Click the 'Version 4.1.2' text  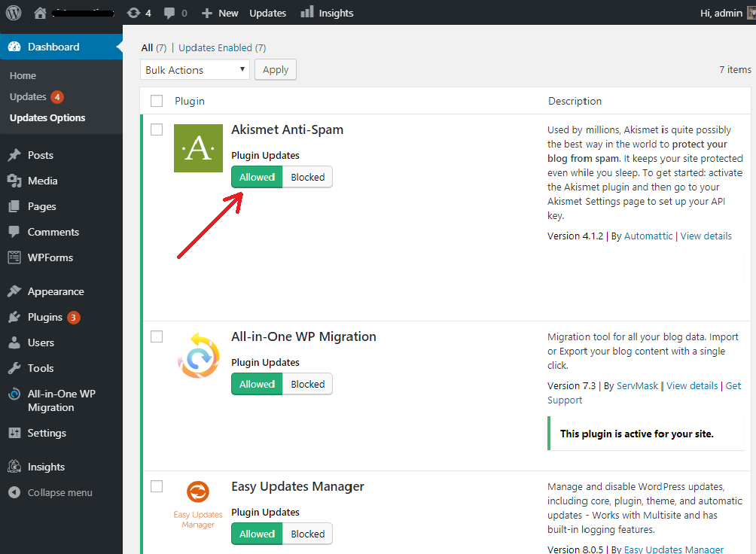575,236
